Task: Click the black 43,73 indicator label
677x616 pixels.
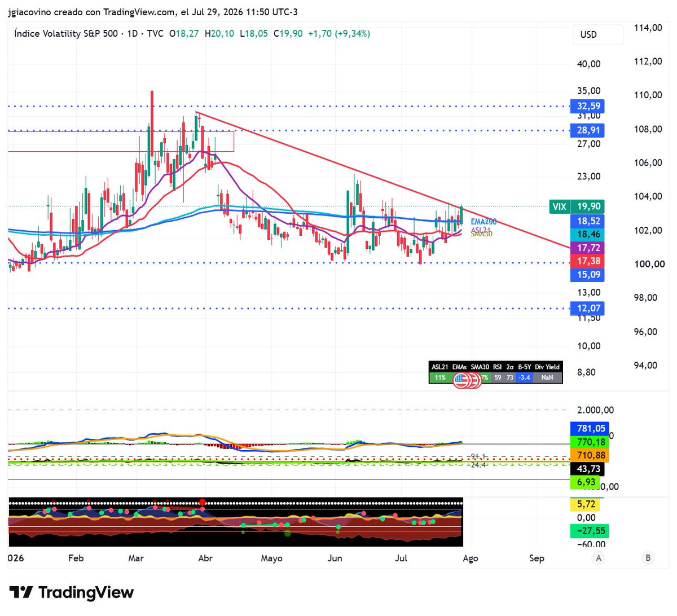Action: (587, 469)
